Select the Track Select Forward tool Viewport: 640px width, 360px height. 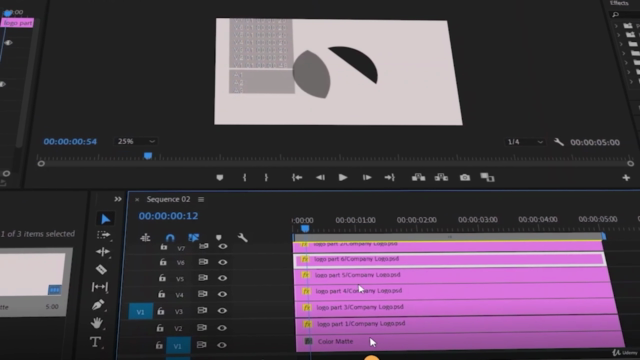tap(103, 235)
